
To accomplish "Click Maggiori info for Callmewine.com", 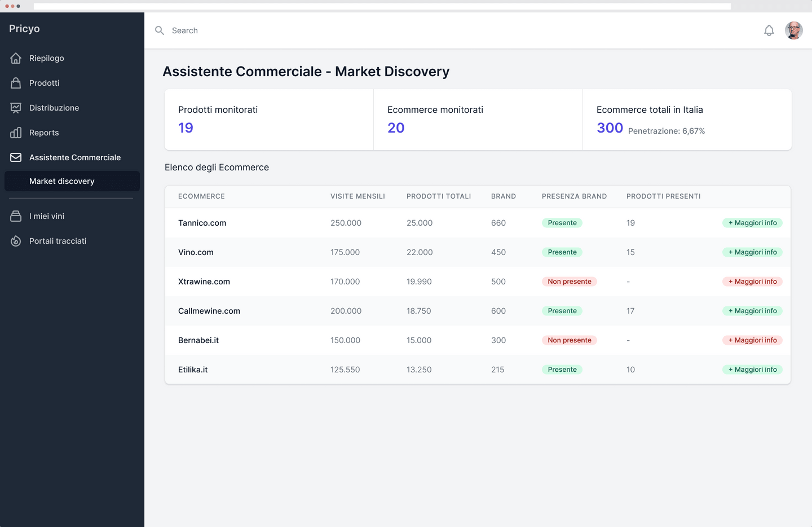I will [x=752, y=311].
